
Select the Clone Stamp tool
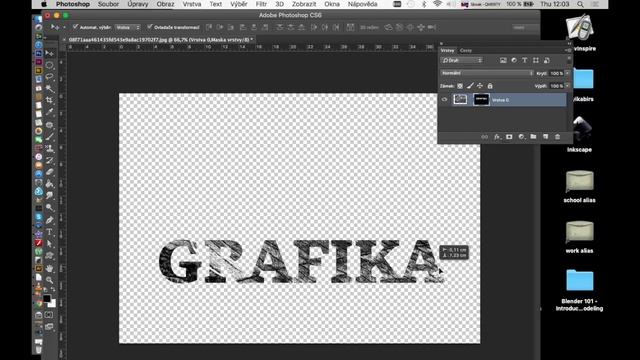[49, 149]
